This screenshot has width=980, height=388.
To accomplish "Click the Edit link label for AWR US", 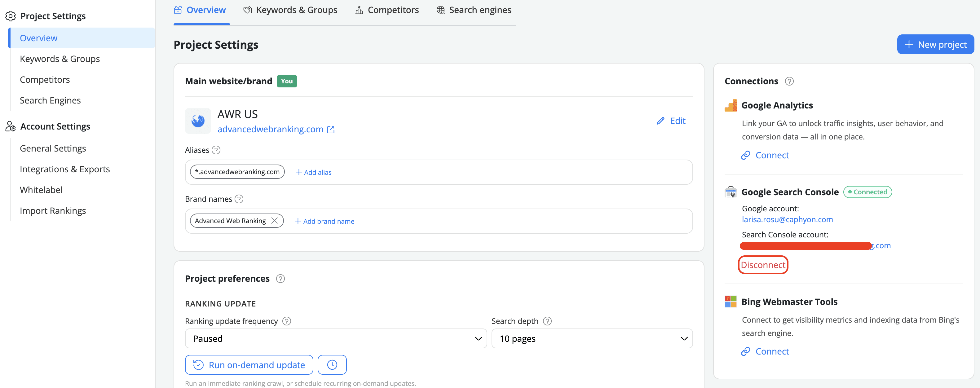I will point(678,121).
